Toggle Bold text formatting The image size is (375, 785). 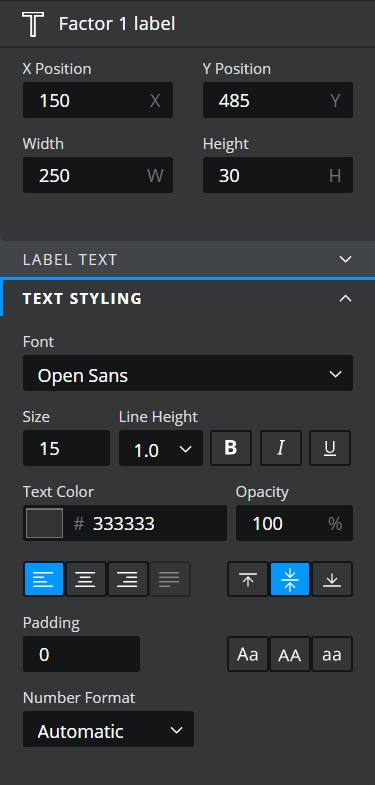[231, 448]
